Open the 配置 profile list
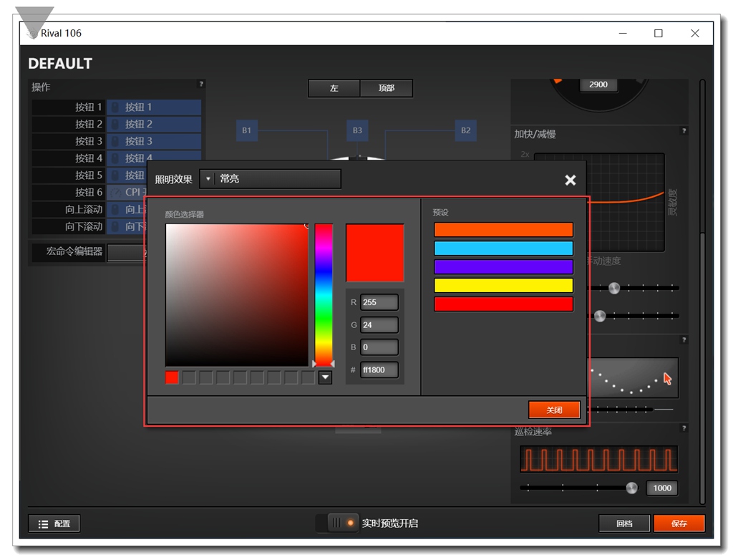The image size is (733, 560). pyautogui.click(x=54, y=523)
